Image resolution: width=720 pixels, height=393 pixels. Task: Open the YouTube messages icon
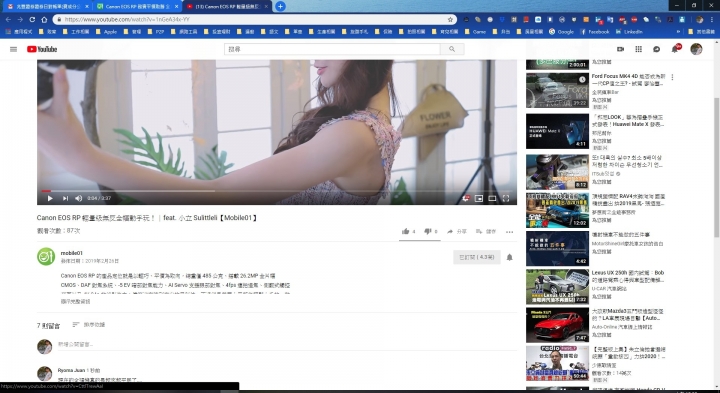coord(656,49)
